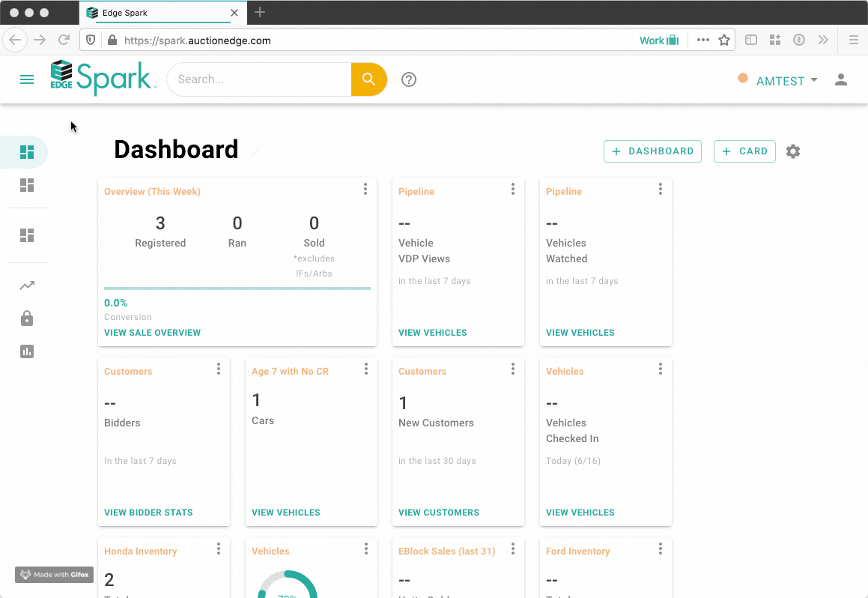Click the '3 Registered' statistic
This screenshot has height=598, width=868.
coord(160,232)
